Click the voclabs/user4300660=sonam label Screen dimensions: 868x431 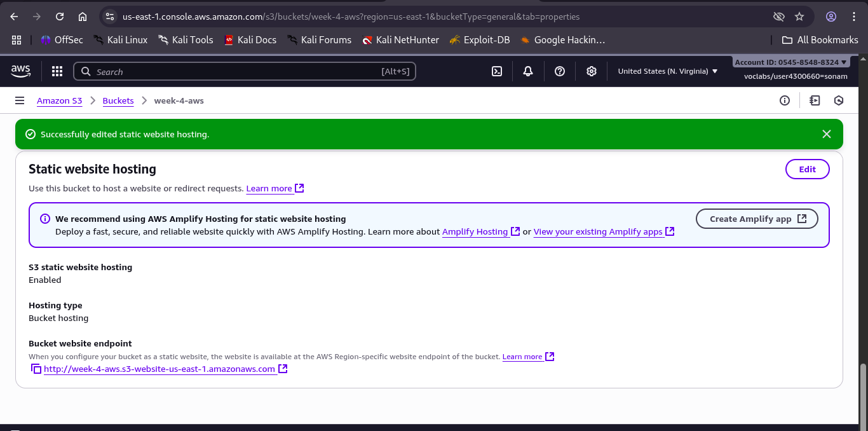tap(796, 76)
